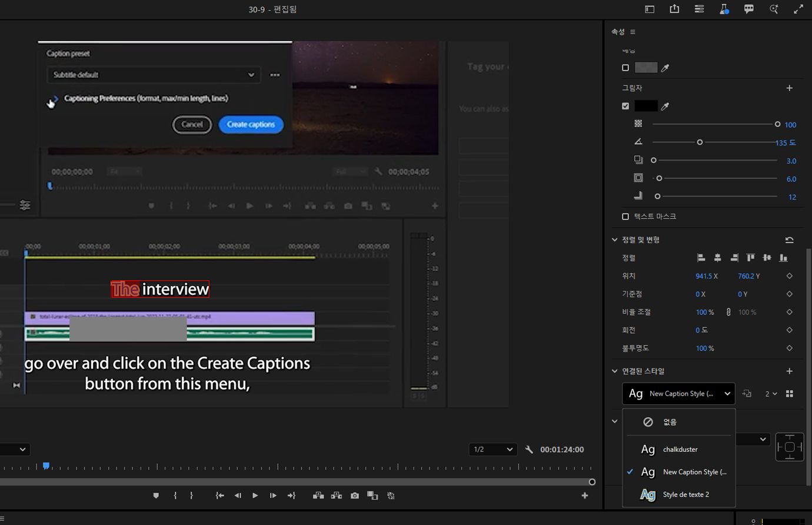Add a marker in the program monitor
Image resolution: width=812 pixels, height=525 pixels.
[x=156, y=496]
